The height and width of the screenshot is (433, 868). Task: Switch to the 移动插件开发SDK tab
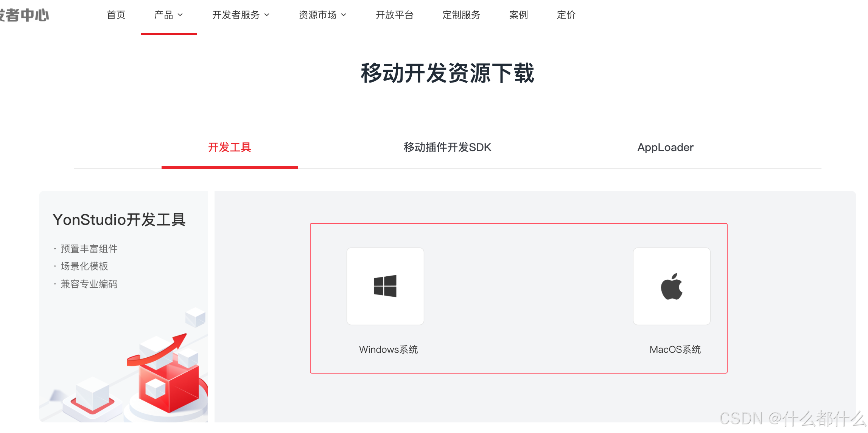tap(447, 147)
